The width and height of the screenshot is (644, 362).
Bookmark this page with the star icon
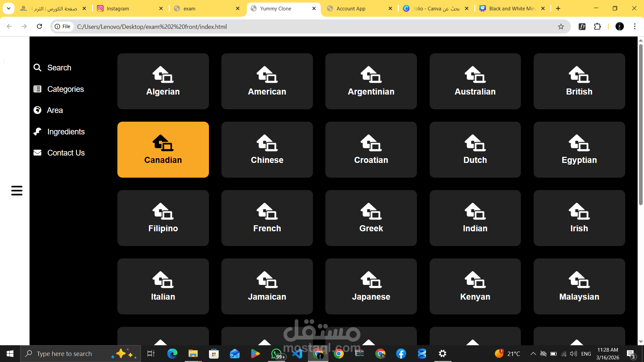[x=561, y=26]
